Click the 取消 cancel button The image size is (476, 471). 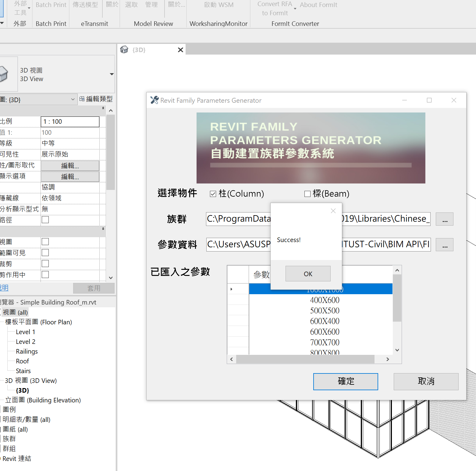coord(426,381)
